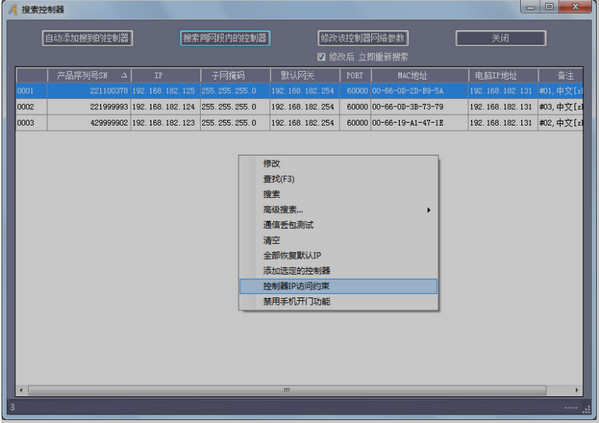The image size is (599, 423).
Task: Select 控制器IP访问约束 menu entry
Action: tap(338, 286)
